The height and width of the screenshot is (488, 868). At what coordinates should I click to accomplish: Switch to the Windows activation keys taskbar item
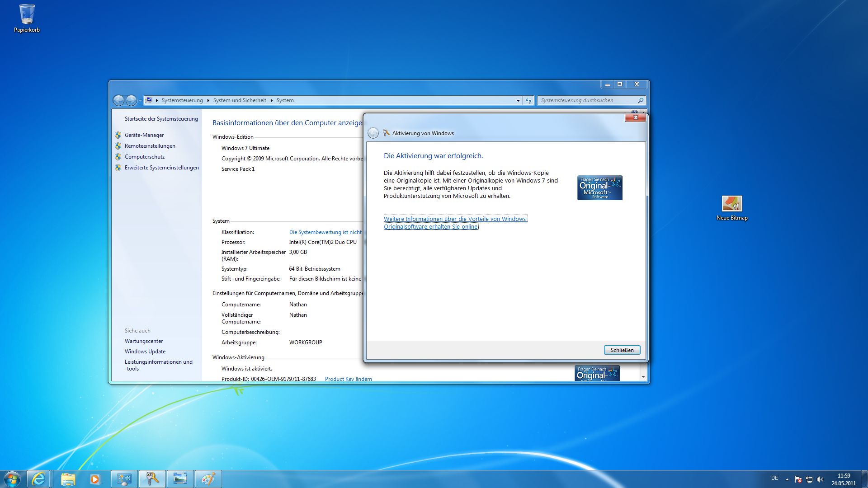tap(152, 479)
